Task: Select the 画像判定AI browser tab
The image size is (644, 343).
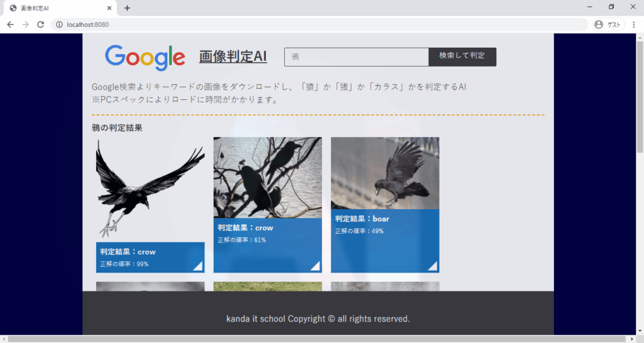Action: click(x=57, y=8)
